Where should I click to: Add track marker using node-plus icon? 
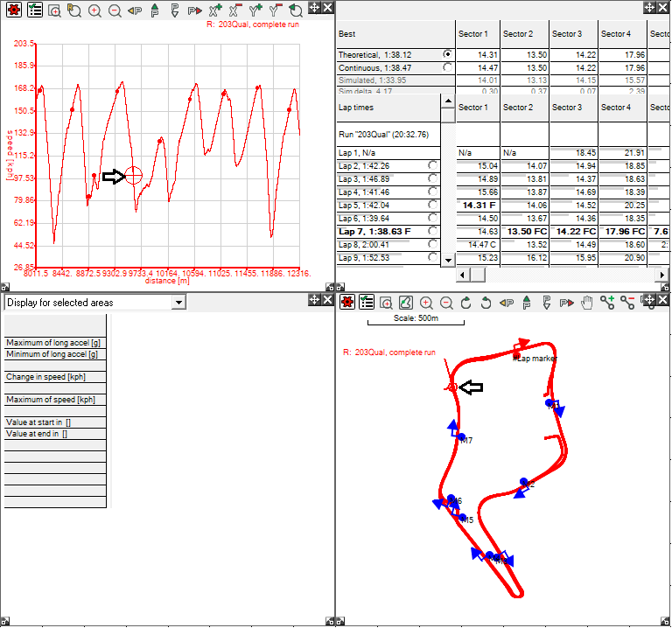click(x=607, y=303)
